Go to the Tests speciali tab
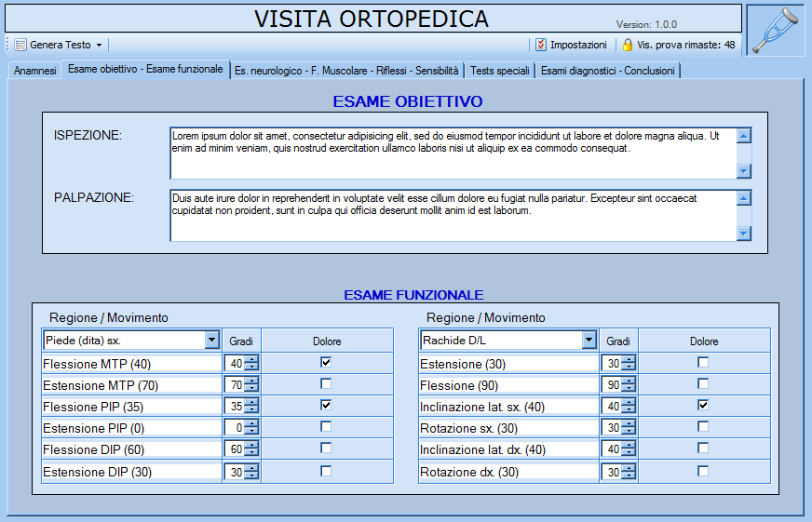 (x=500, y=71)
